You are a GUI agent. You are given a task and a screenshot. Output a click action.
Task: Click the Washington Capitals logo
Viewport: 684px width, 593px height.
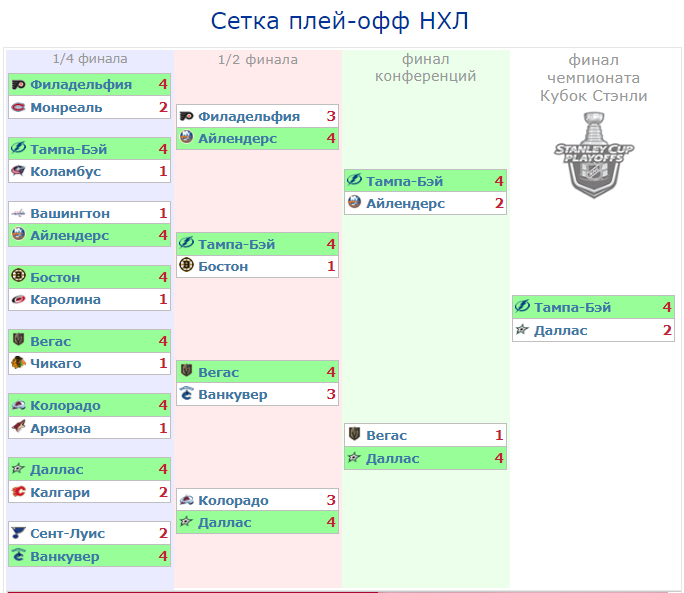(18, 213)
